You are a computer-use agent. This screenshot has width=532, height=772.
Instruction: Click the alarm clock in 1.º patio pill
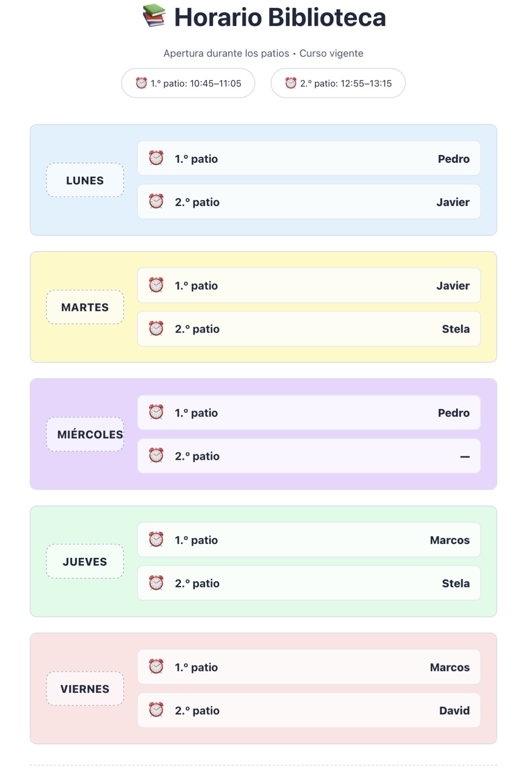click(x=141, y=83)
